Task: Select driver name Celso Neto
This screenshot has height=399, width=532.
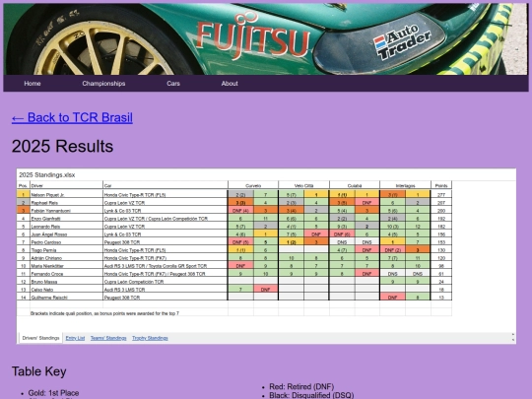Action: coord(42,290)
